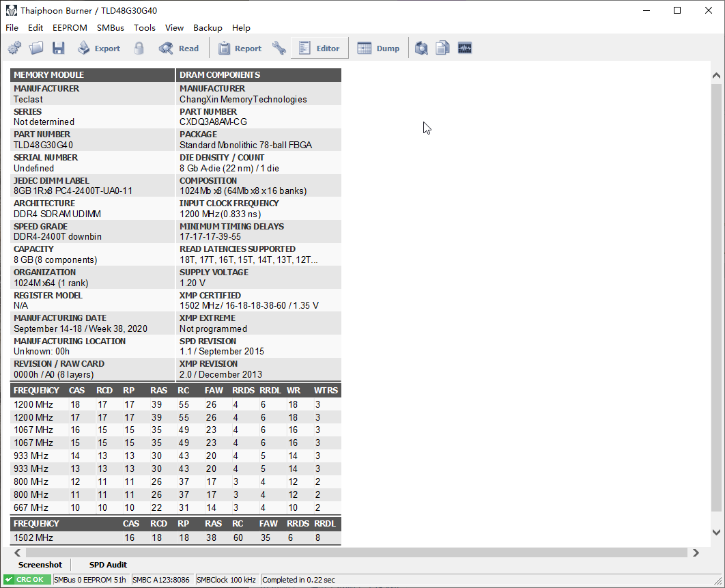Click the magnifier search icon in toolbar
Screen dimensions: 725x588
[x=421, y=48]
